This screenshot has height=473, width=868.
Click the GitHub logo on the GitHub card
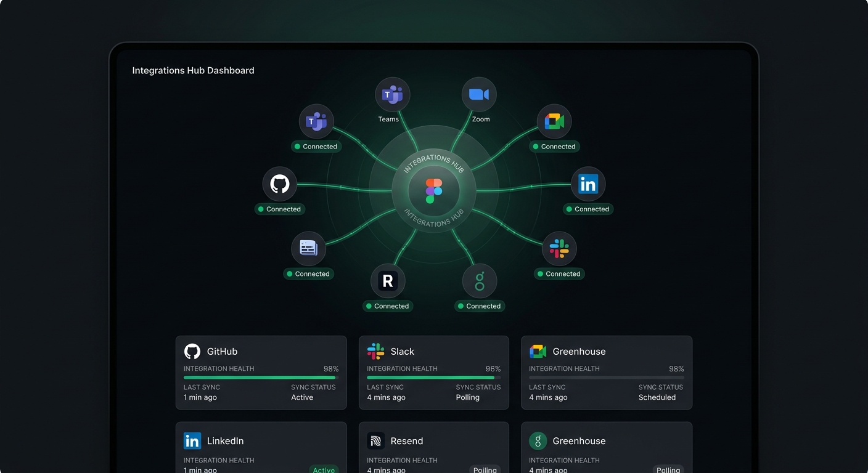tap(192, 352)
